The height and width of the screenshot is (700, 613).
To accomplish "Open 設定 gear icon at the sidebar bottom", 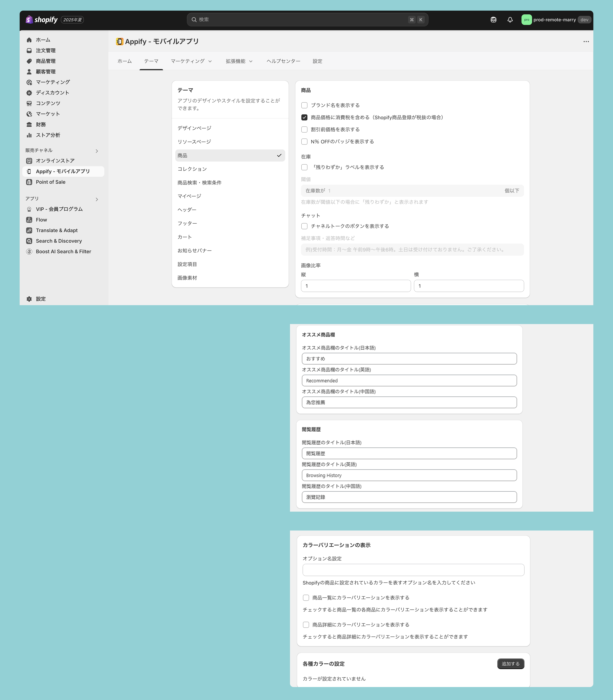I will 29,299.
